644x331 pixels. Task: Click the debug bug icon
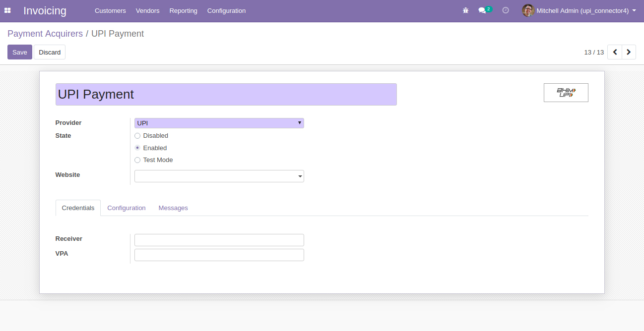point(465,10)
